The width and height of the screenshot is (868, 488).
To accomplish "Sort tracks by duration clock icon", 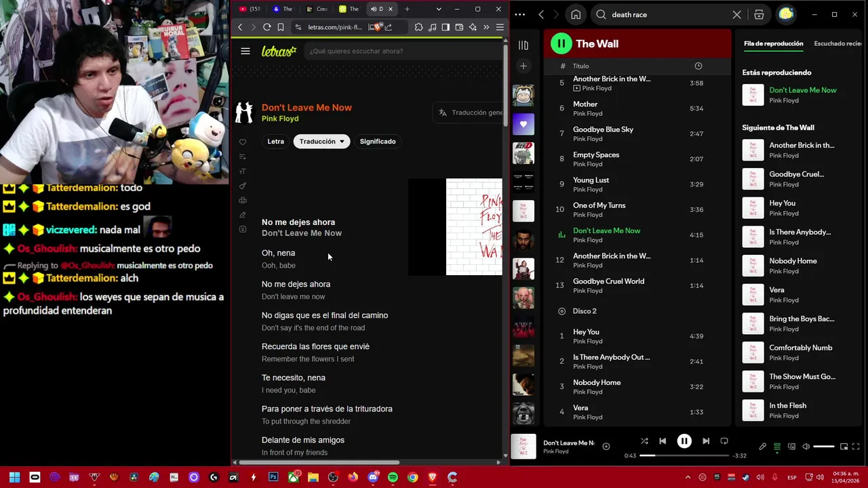I will tap(698, 66).
